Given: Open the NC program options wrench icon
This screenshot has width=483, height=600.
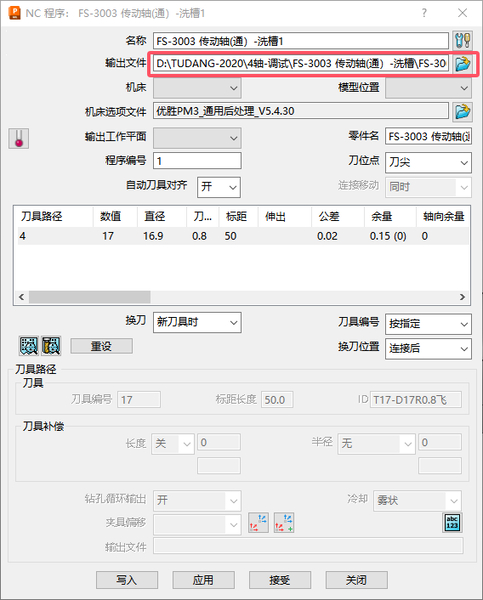Looking at the screenshot, I should pos(462,41).
